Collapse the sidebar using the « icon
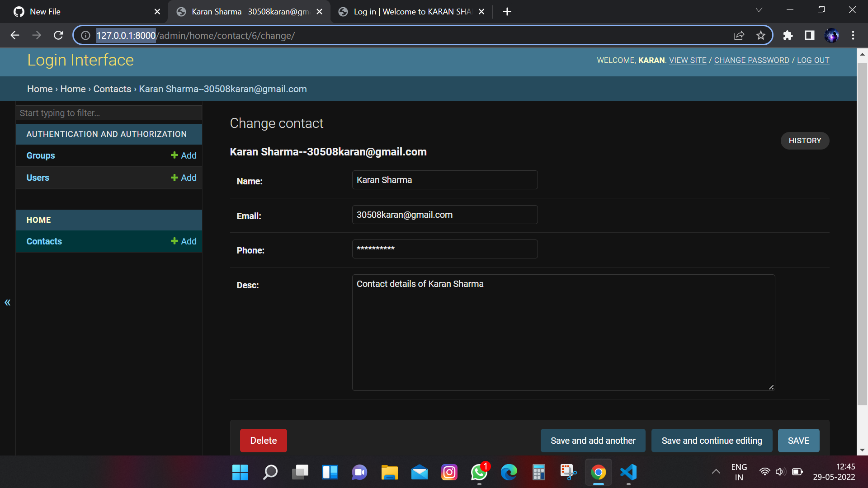868x488 pixels. click(x=7, y=302)
